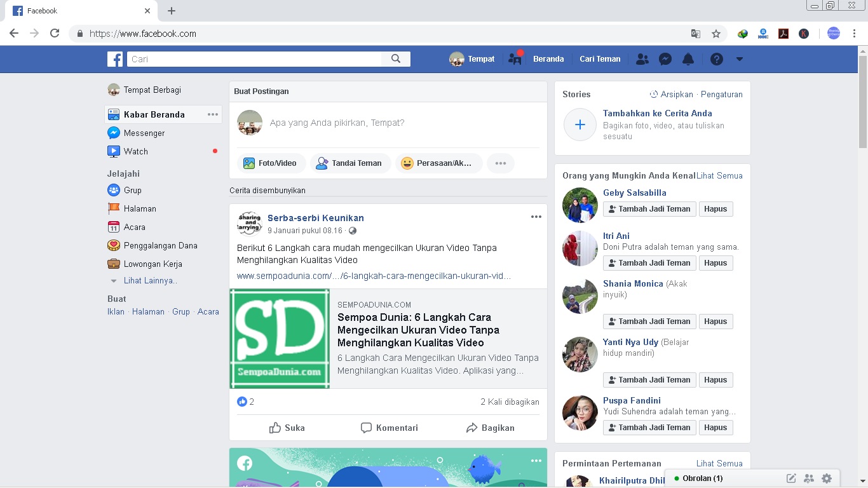Open Pengaturan in Stories
The image size is (868, 488).
722,94
